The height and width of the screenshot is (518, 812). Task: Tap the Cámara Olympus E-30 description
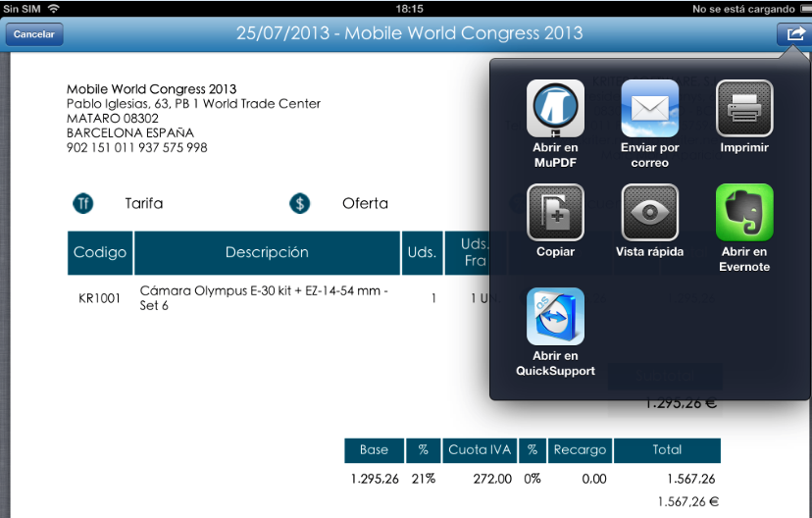click(264, 298)
